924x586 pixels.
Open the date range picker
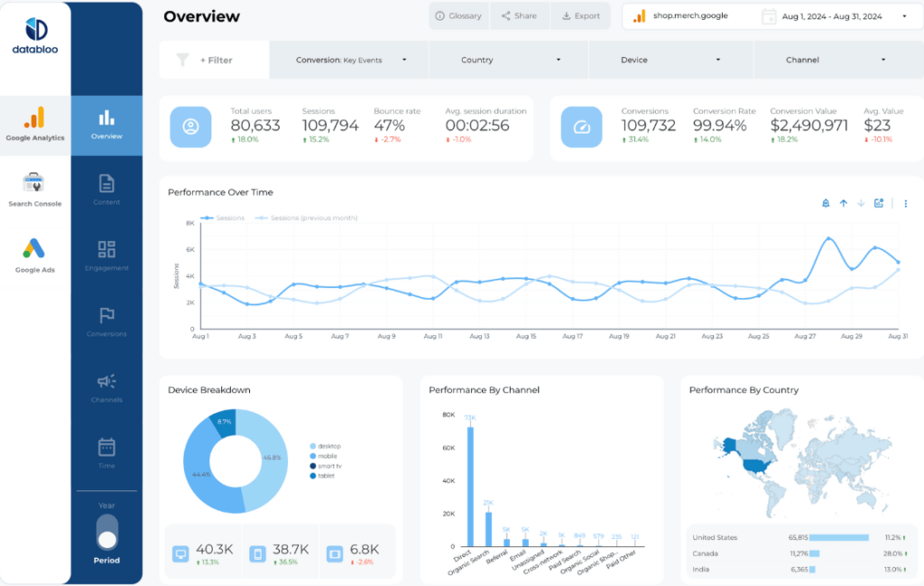[x=834, y=16]
